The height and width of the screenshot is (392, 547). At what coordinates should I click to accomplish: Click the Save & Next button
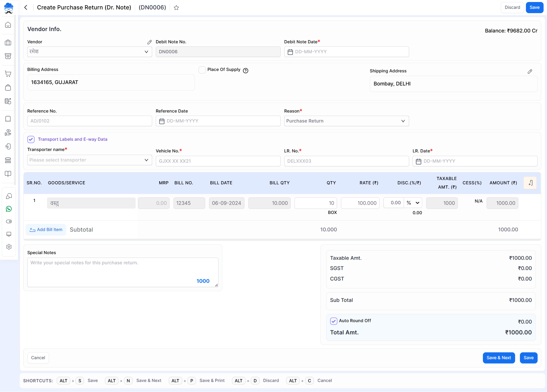click(499, 358)
